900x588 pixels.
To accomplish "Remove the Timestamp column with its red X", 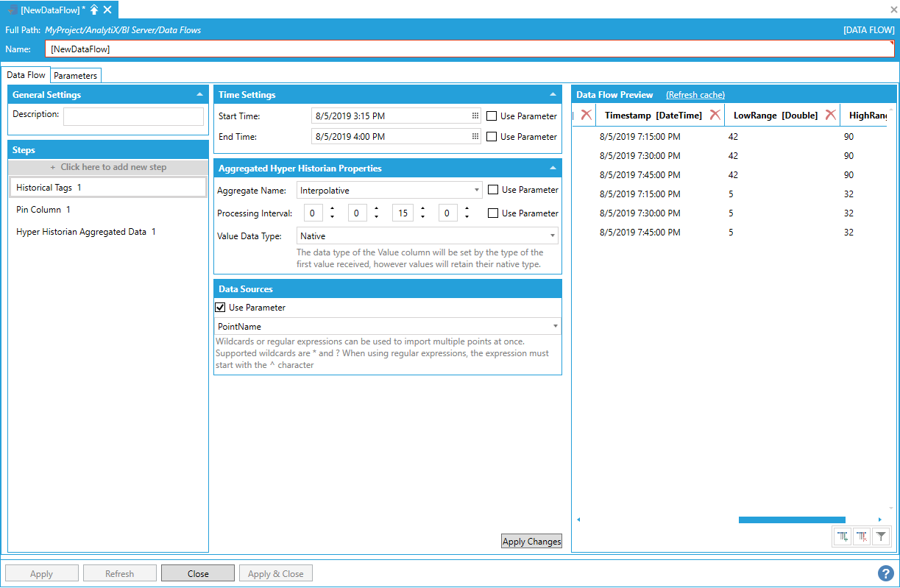I will (715, 116).
